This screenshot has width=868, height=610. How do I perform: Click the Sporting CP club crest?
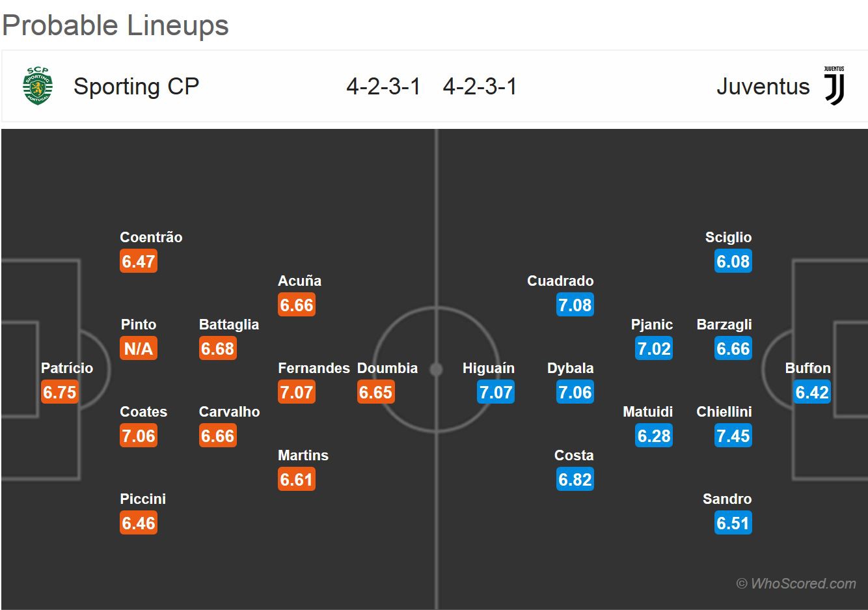[38, 86]
